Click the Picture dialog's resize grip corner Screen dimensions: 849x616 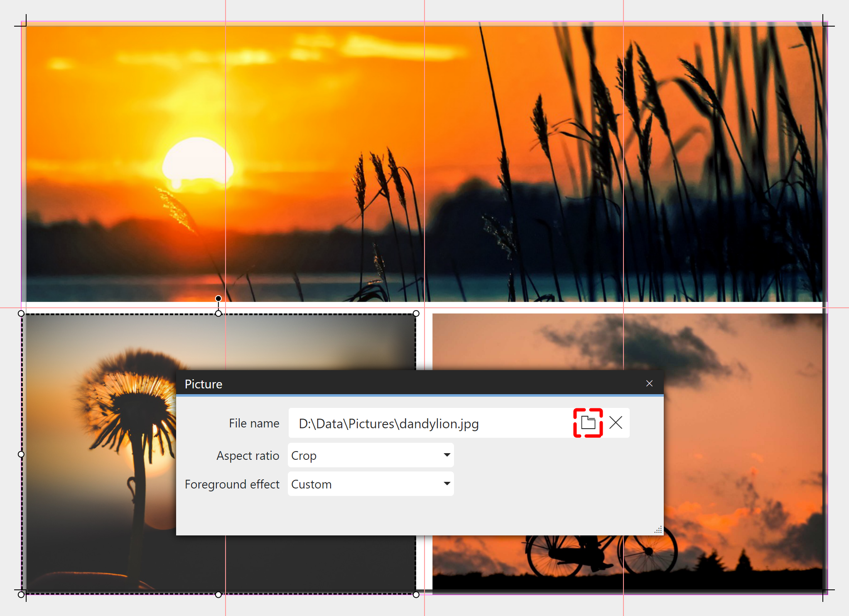pyautogui.click(x=658, y=530)
